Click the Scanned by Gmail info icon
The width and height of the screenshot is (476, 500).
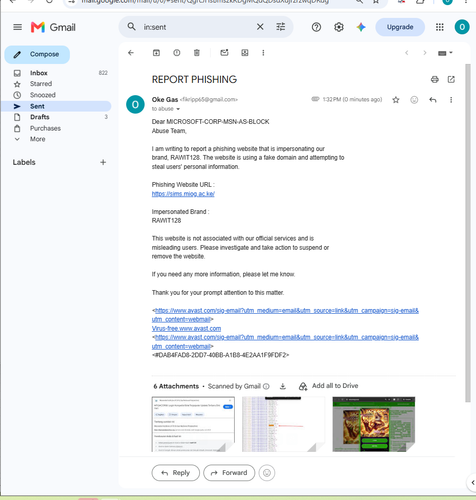click(x=266, y=386)
